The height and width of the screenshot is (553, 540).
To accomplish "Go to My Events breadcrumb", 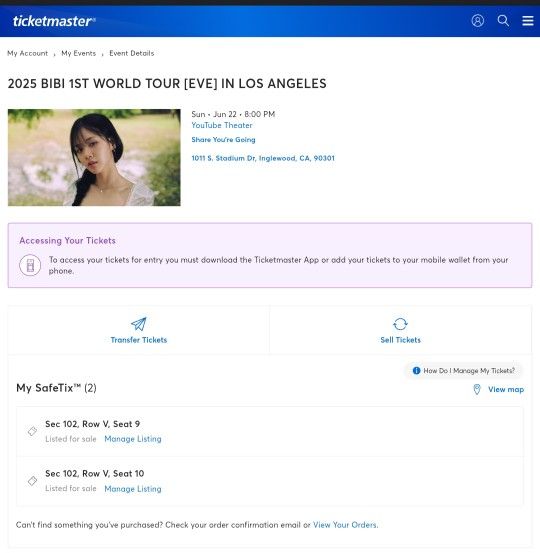I will coord(79,53).
